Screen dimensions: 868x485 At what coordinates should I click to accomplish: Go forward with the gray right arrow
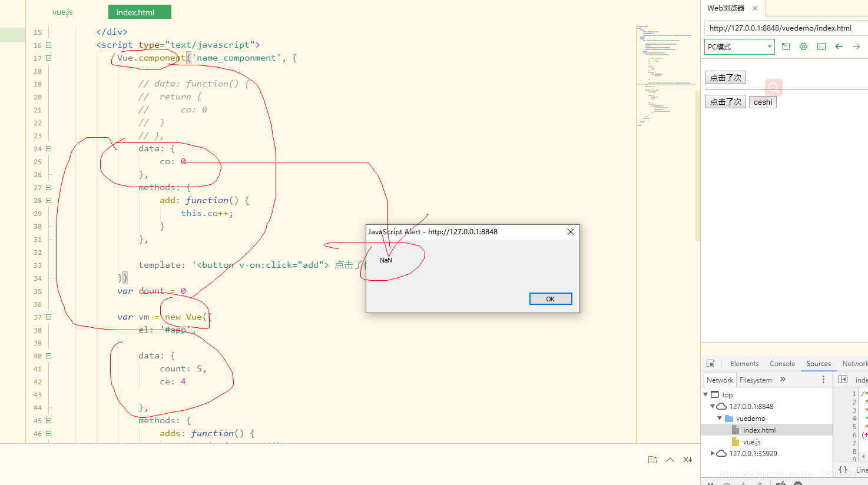pos(856,46)
